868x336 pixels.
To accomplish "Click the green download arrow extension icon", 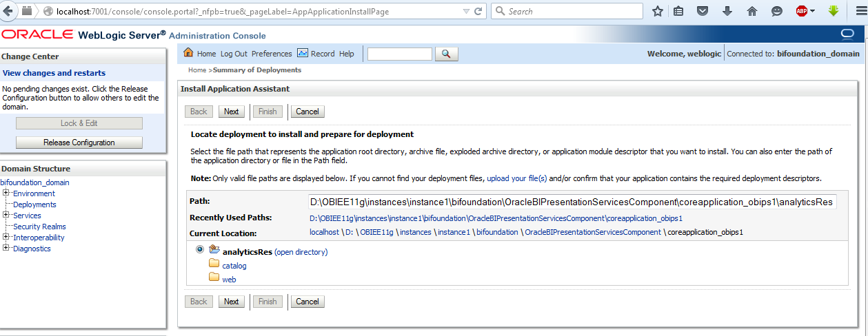I will pos(833,11).
